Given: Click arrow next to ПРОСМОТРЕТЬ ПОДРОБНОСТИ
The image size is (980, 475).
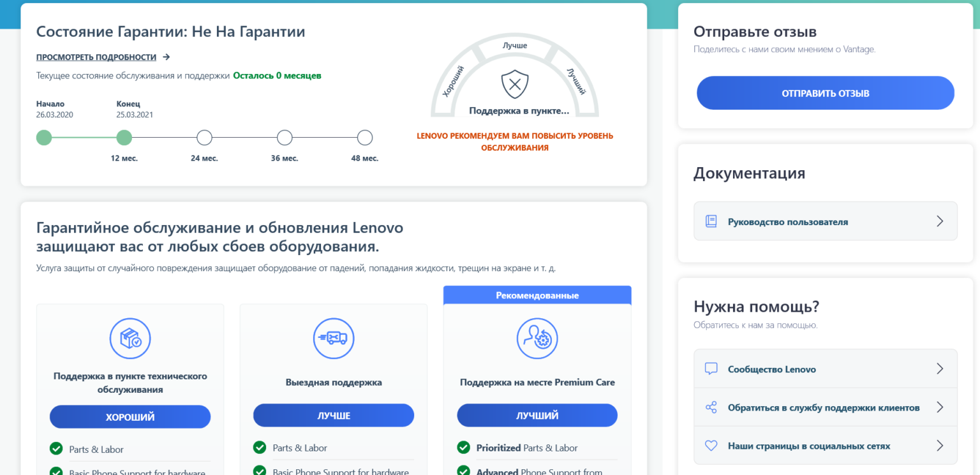Looking at the screenshot, I should click(x=167, y=57).
